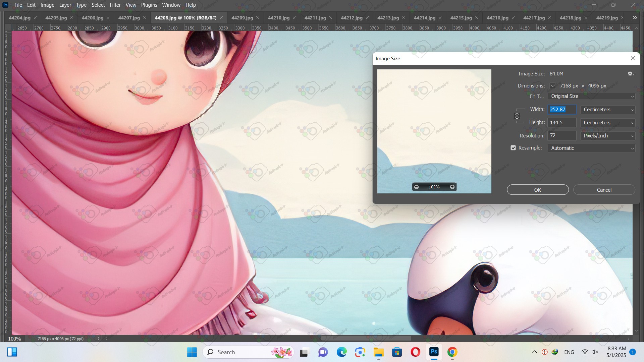This screenshot has width=644, height=362.
Task: Open the Resample Automatic method dropdown
Action: tap(591, 148)
